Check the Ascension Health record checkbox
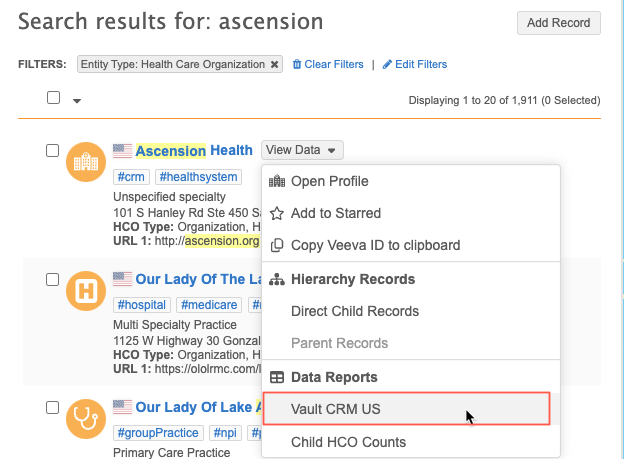This screenshot has height=459, width=624. [53, 150]
